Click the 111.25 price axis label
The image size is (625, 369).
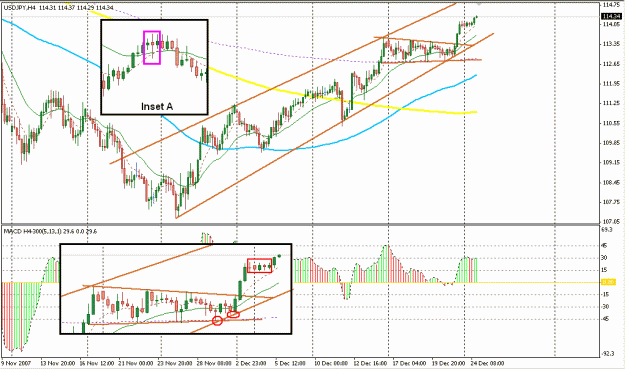[611, 103]
